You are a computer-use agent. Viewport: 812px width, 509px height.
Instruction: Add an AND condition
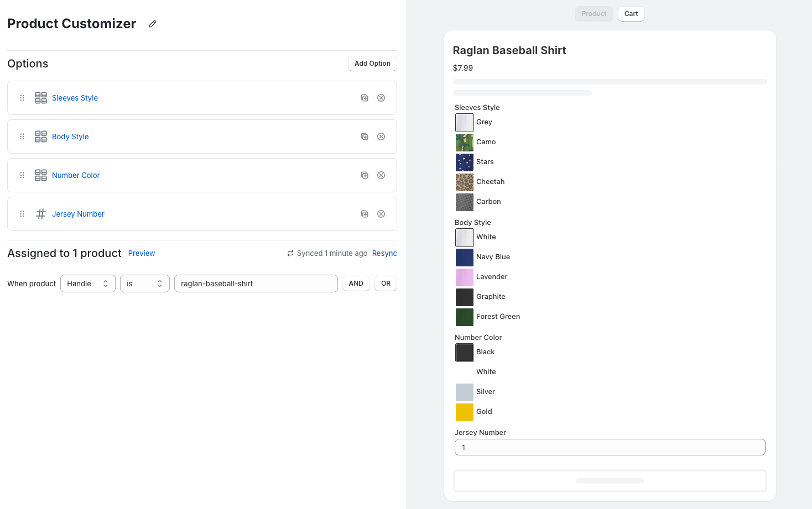coord(356,284)
